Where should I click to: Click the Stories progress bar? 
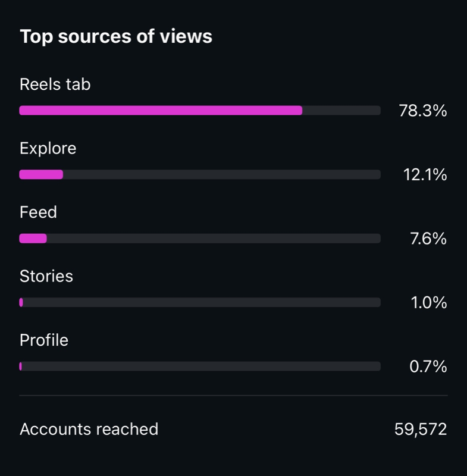[x=200, y=302]
